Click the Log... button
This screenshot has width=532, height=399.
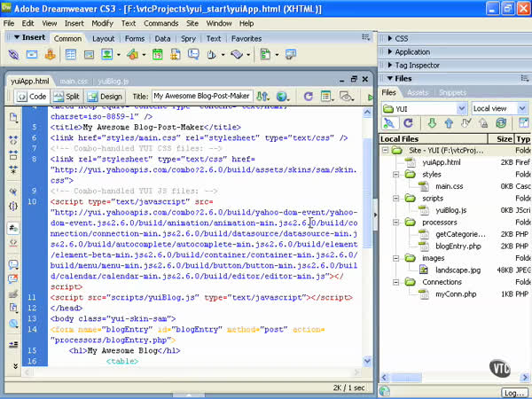point(514,392)
